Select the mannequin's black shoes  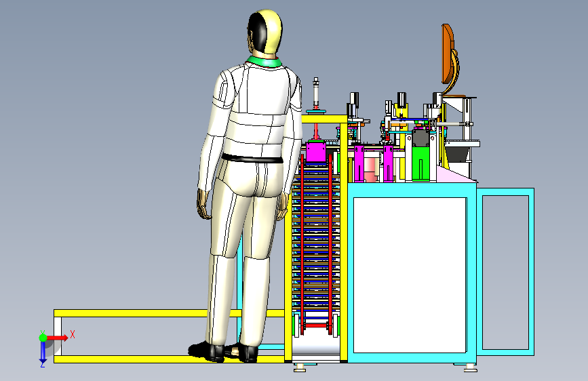(x=223, y=352)
